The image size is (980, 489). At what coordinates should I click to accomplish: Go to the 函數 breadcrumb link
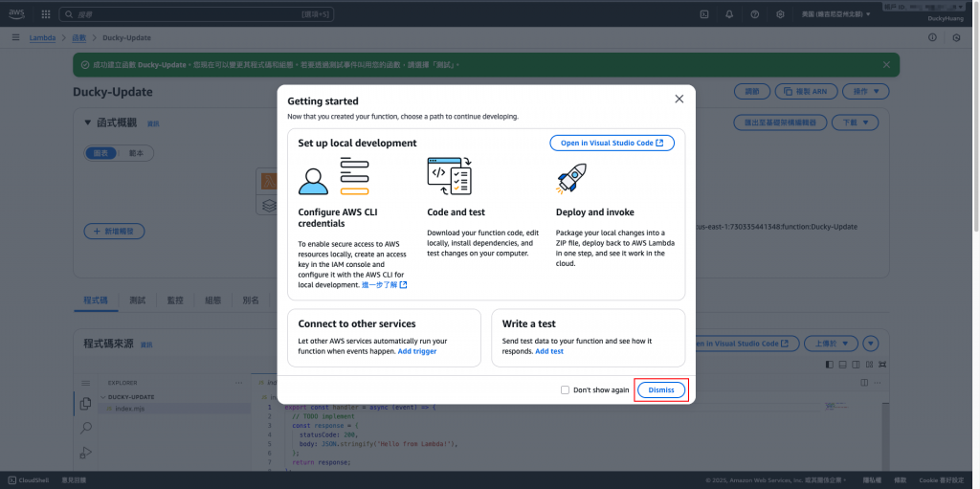[79, 38]
